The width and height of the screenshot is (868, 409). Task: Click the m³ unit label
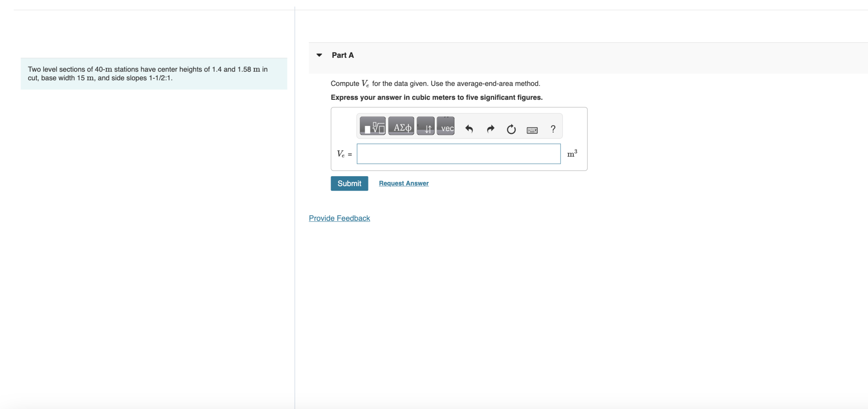click(572, 154)
